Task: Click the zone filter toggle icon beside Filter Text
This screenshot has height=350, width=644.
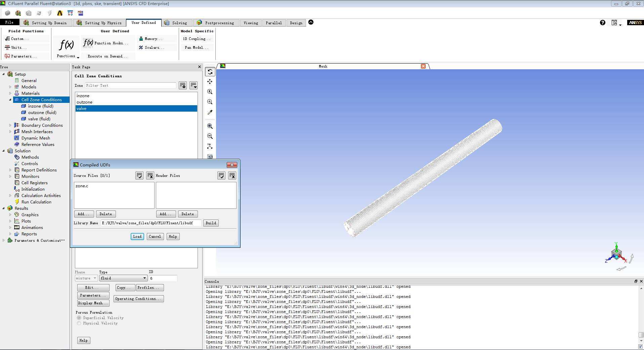Action: pyautogui.click(x=183, y=85)
